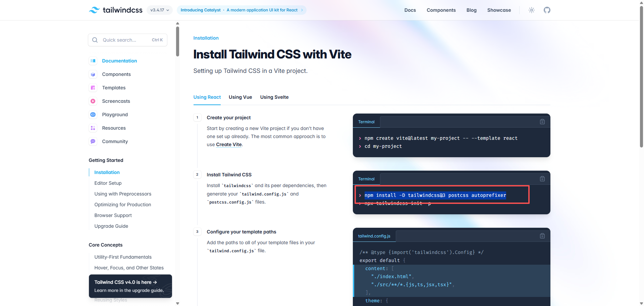Open Optimizing for Production page
This screenshot has width=644, height=306.
click(x=122, y=205)
